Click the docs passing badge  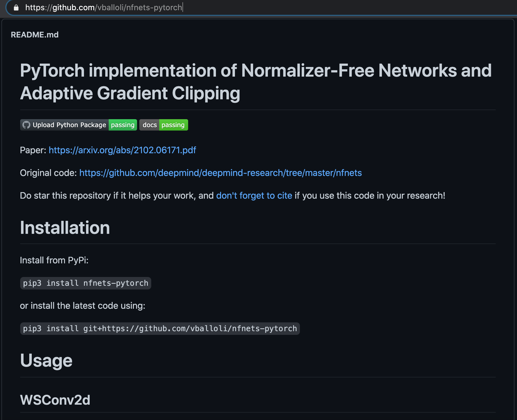tap(164, 125)
